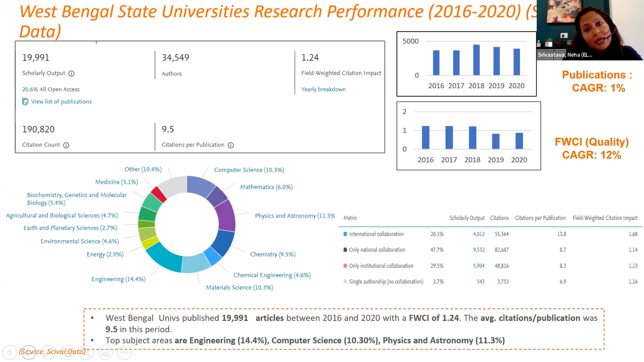Toggle the slideshow subtitles control

[105, 352]
